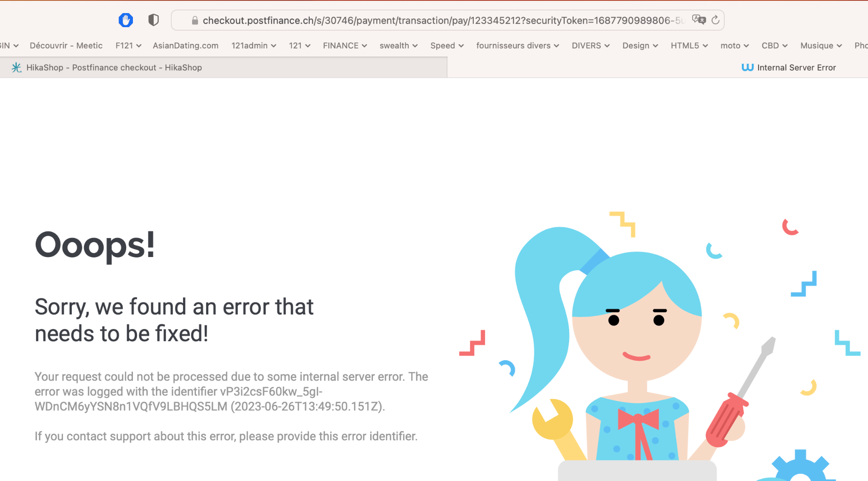
Task: Reload the page with the refresh icon
Action: point(715,20)
